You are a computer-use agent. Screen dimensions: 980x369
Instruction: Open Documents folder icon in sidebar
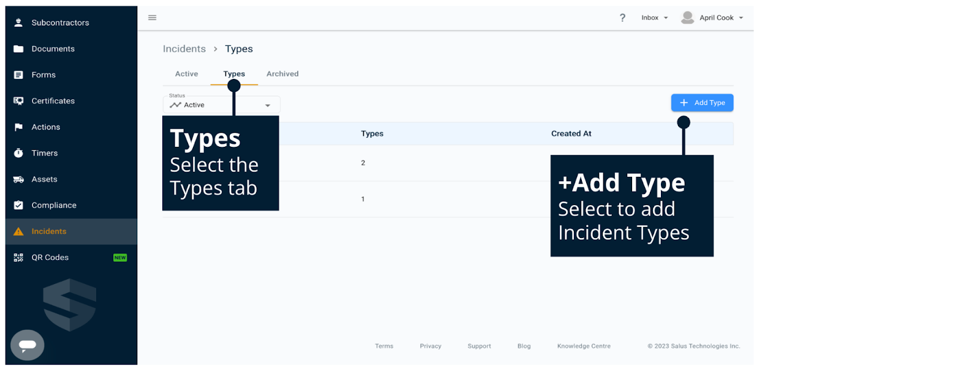pyautogui.click(x=18, y=49)
